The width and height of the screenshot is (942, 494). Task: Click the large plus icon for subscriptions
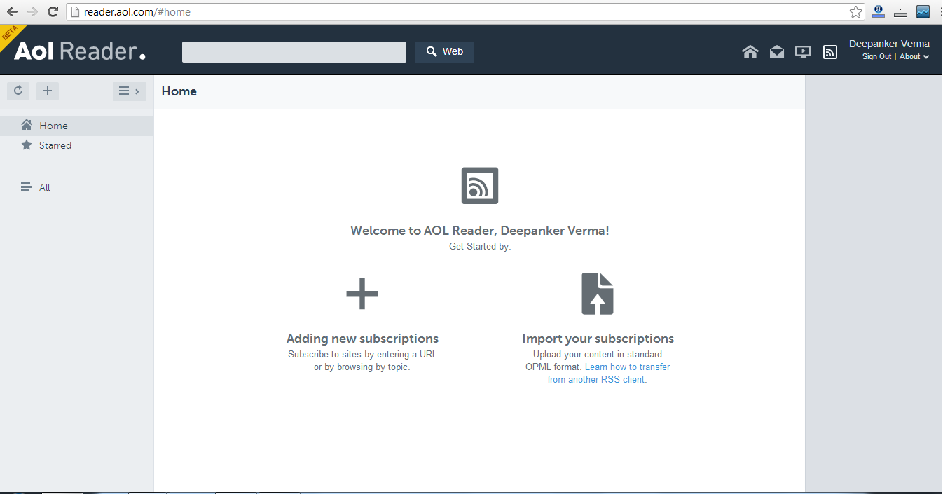[362, 294]
